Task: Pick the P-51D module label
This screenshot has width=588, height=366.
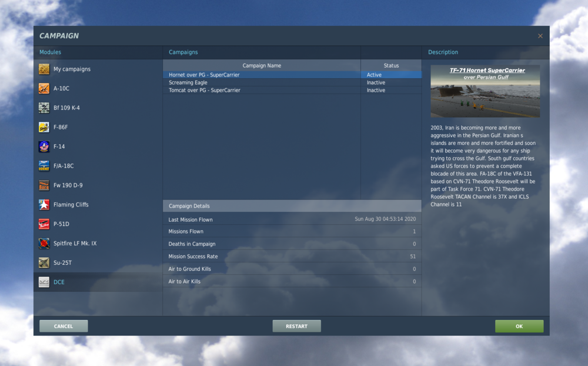Action: coord(61,224)
